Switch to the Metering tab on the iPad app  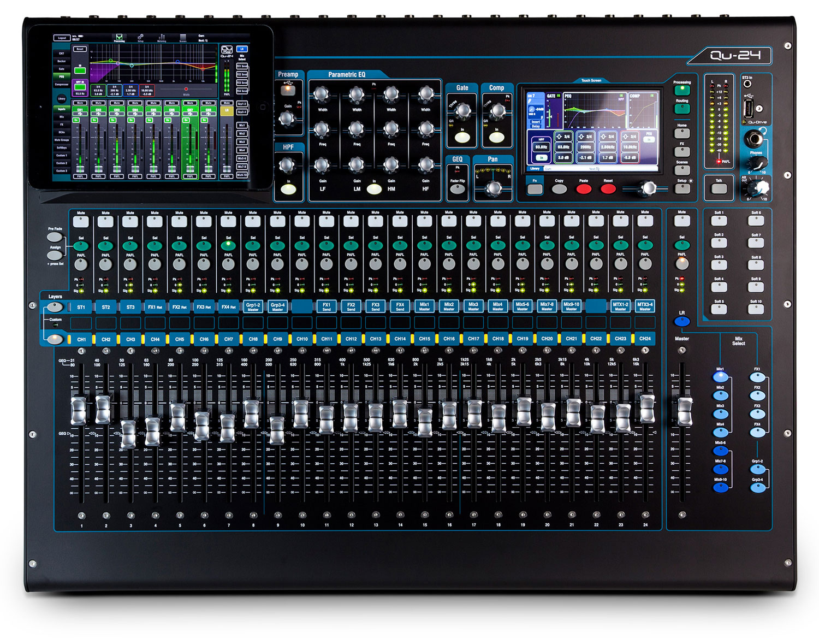coord(161,38)
